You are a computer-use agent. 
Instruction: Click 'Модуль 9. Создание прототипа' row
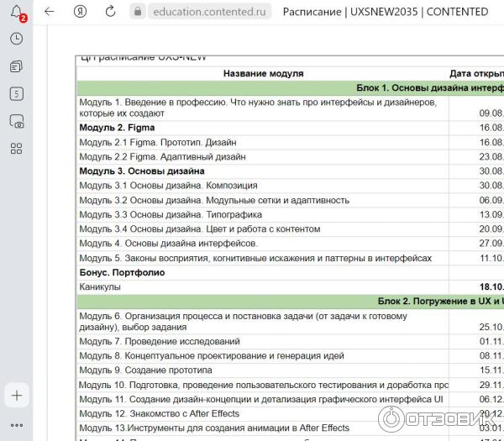tap(144, 370)
